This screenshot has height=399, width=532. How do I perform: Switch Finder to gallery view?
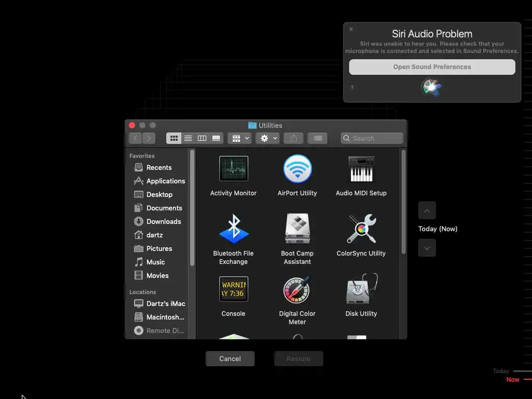click(216, 138)
